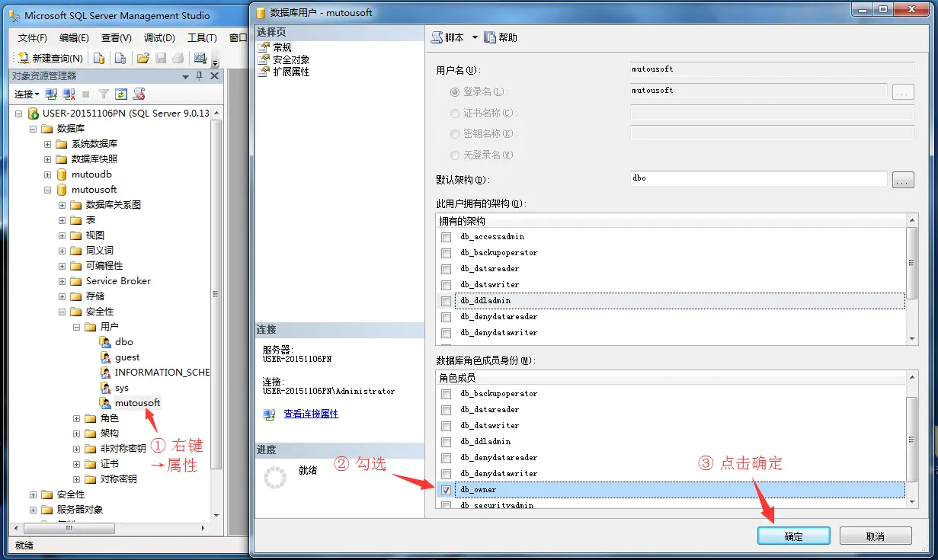
Task: Collapse the 用户 folder node
Action: click(x=76, y=326)
